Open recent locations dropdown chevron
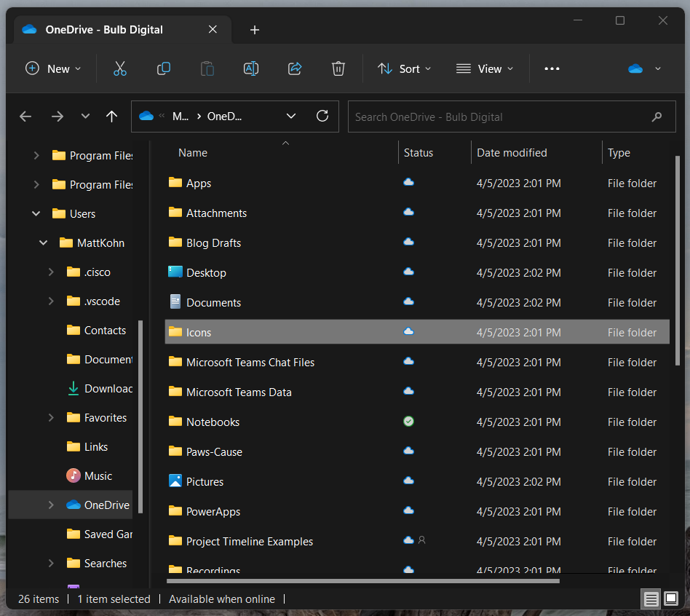This screenshot has height=616, width=690. (x=85, y=117)
